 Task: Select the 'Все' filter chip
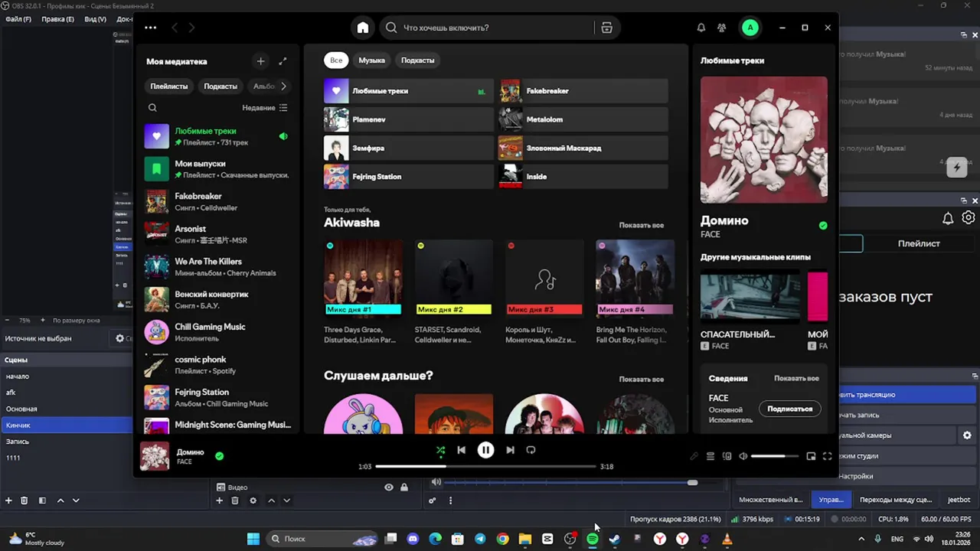[x=336, y=60]
